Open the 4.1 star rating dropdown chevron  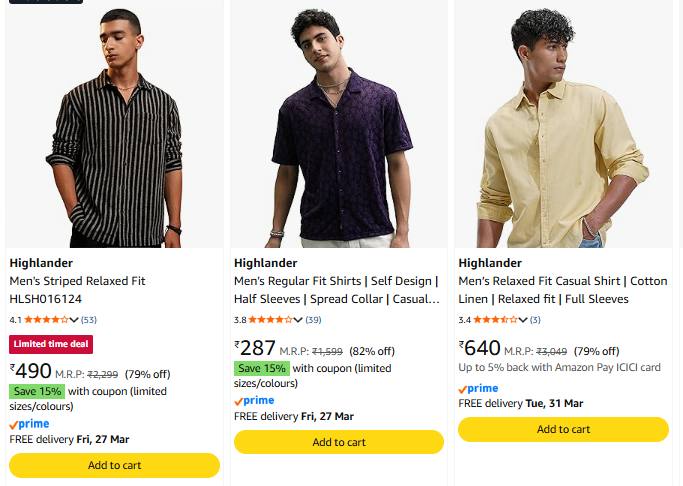pos(74,320)
